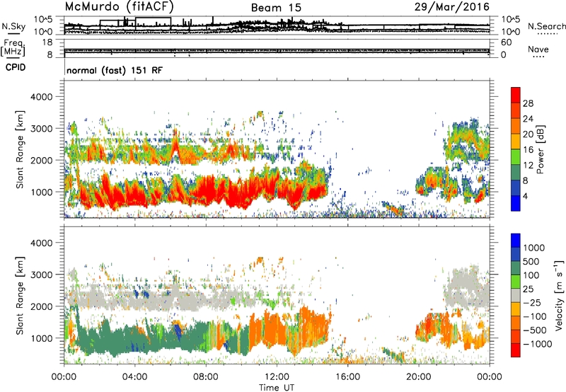The image size is (566, 392).
Task: Click the 'Time UT' axis label
Action: pos(277,387)
